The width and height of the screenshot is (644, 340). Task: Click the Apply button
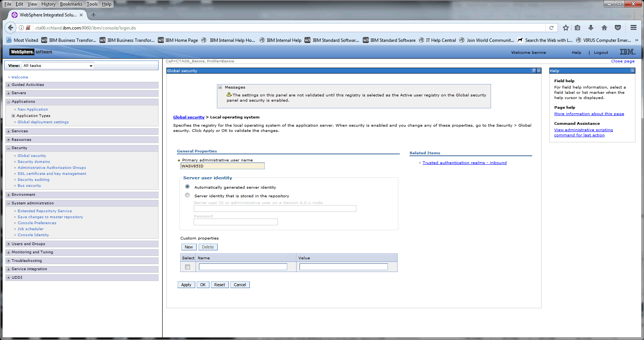(186, 285)
